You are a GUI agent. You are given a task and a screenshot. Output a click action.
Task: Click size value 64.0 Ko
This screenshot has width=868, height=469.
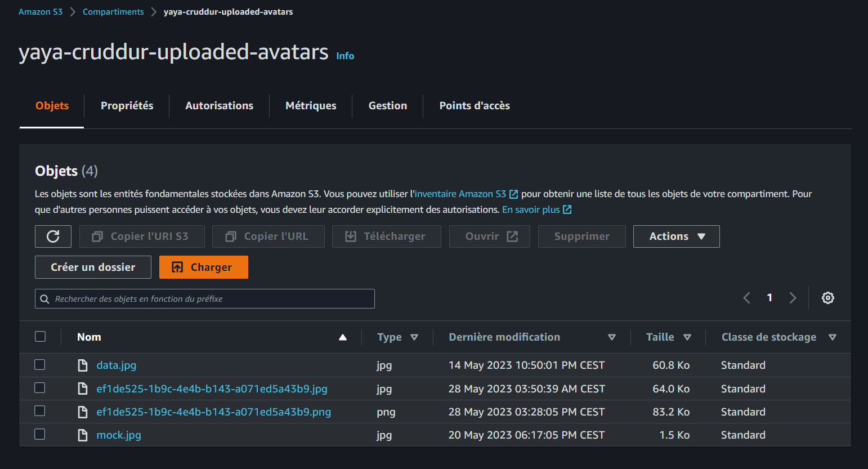click(671, 389)
